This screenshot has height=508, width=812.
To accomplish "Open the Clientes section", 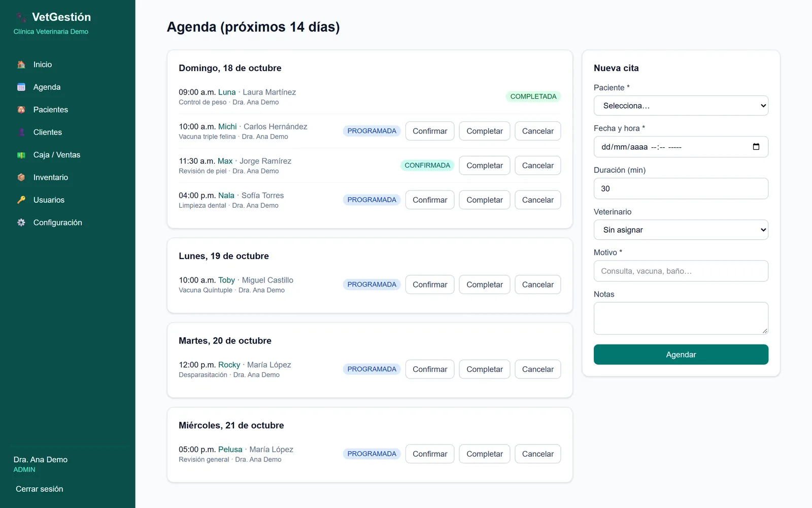I will pos(67,132).
